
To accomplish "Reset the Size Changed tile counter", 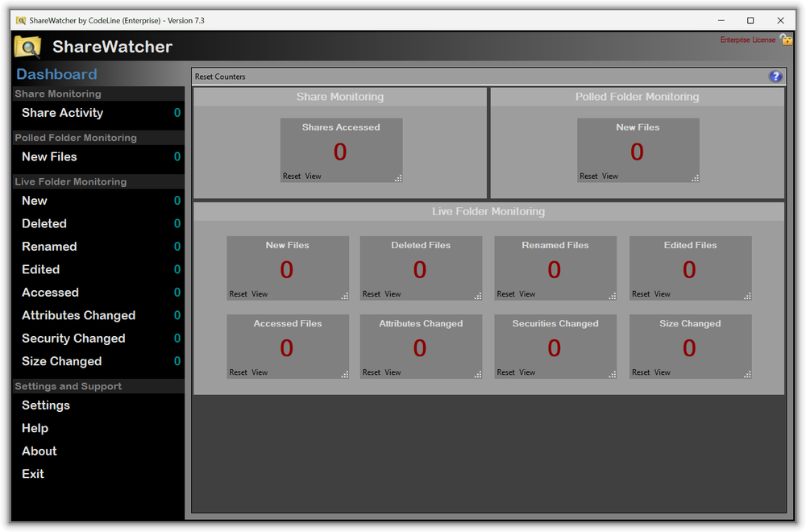I will pos(641,372).
